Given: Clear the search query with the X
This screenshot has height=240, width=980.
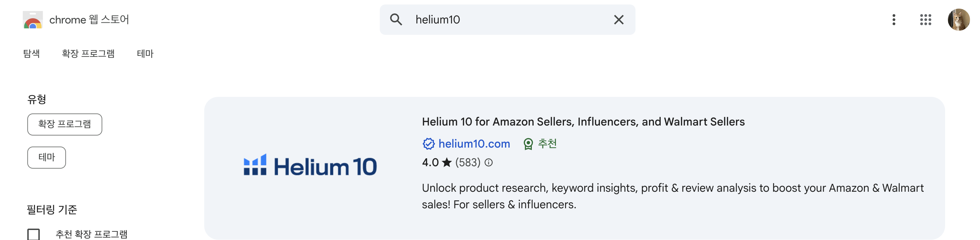Looking at the screenshot, I should pos(618,19).
